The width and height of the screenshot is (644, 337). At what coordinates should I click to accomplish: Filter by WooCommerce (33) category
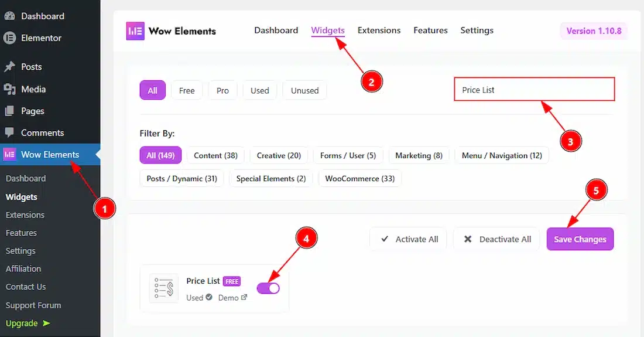[x=359, y=178]
